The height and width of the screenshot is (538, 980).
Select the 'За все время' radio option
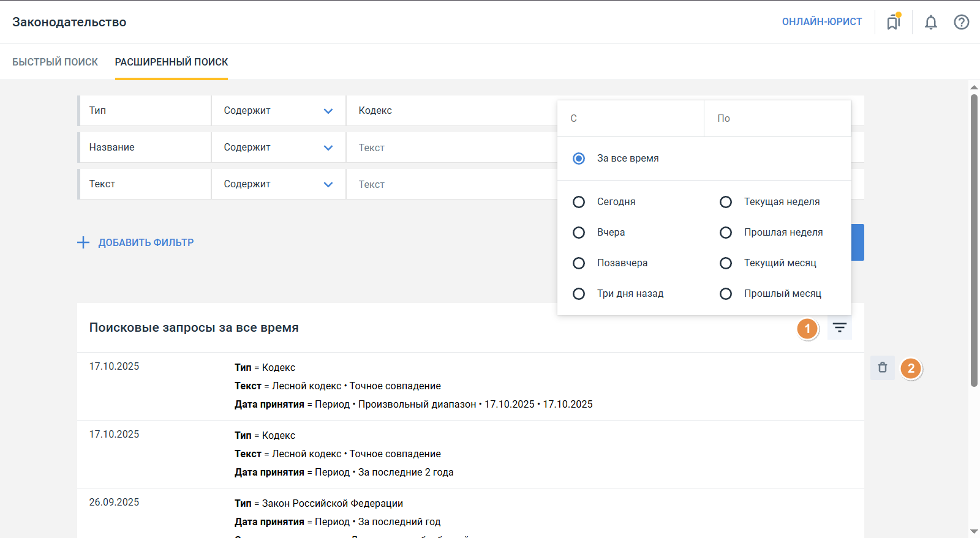tap(579, 159)
